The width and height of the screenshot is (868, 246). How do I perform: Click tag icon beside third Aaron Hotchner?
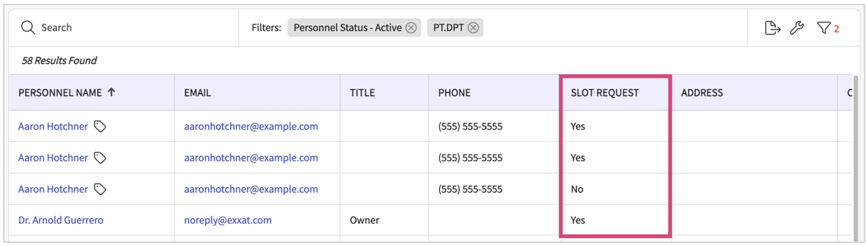pyautogui.click(x=100, y=189)
